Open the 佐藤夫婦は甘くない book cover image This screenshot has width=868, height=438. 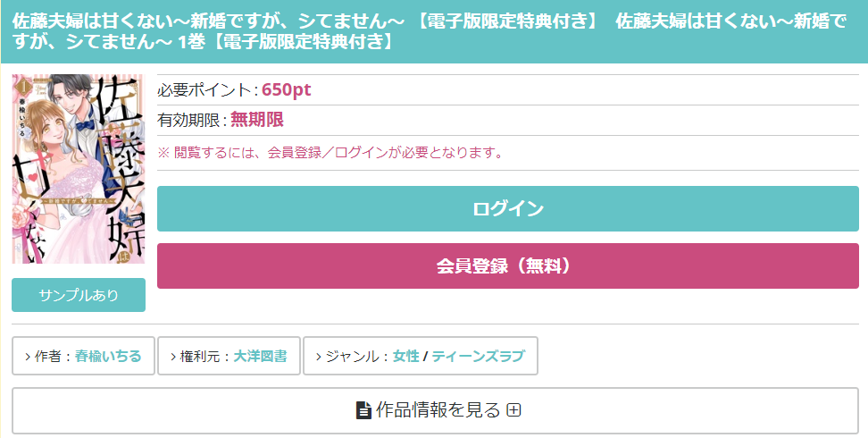click(x=78, y=169)
